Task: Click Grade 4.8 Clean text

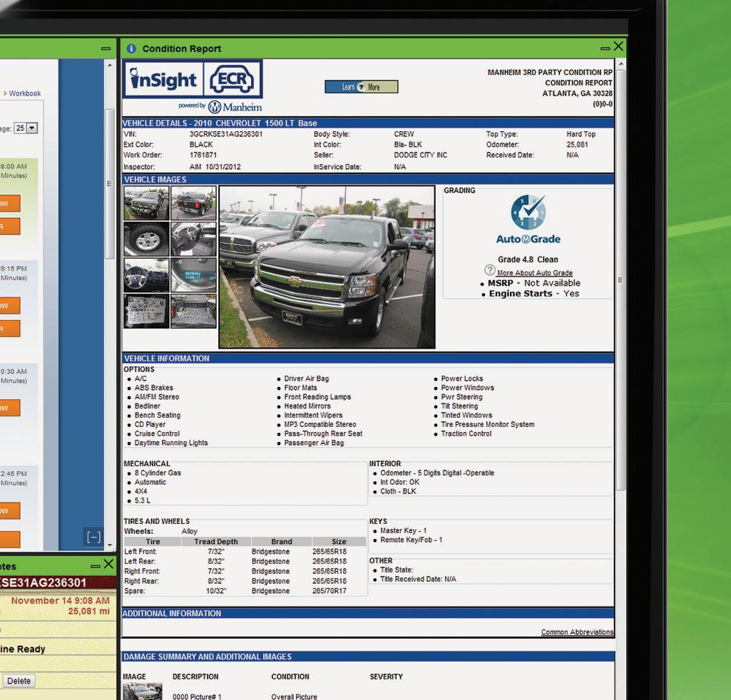Action: click(528, 259)
